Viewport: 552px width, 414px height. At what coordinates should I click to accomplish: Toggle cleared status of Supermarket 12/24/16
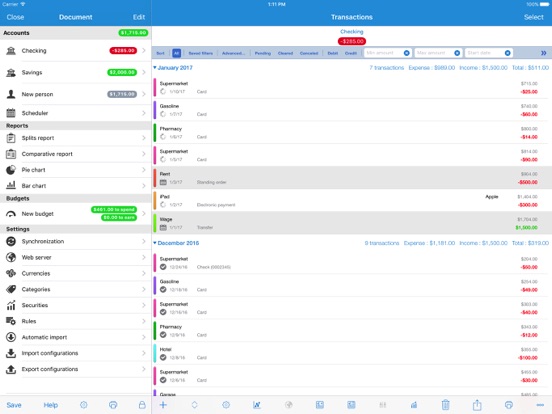163,267
